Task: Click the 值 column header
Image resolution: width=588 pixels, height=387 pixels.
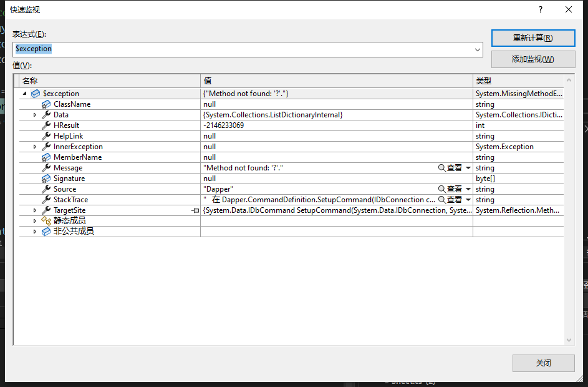Action: (x=336, y=81)
